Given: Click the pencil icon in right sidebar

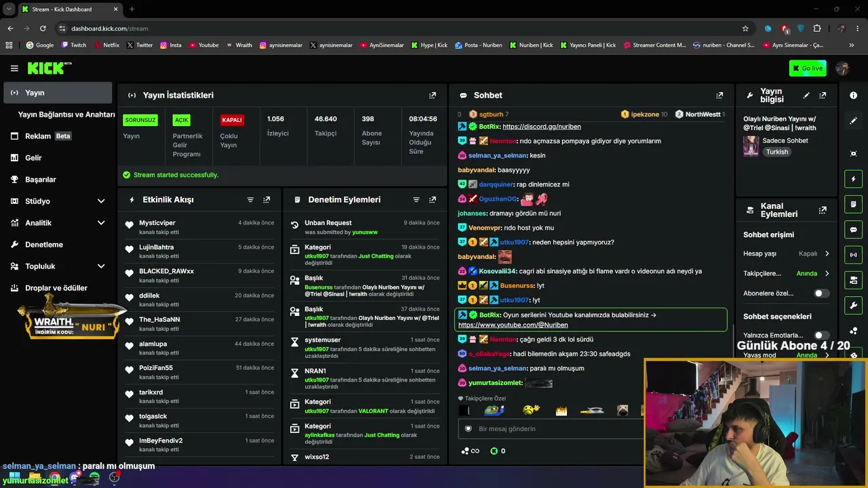Looking at the screenshot, I should coord(853,121).
